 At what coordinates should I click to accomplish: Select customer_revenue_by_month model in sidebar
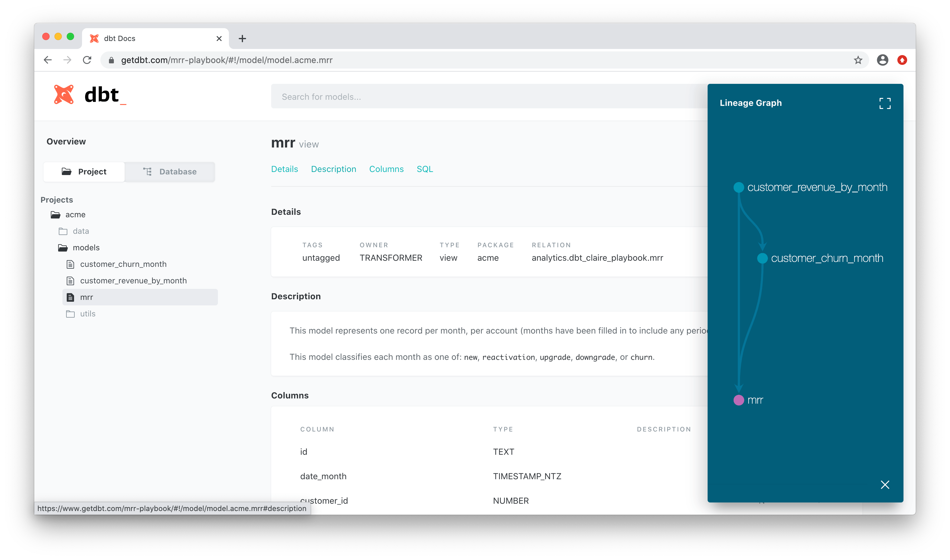[x=133, y=280]
